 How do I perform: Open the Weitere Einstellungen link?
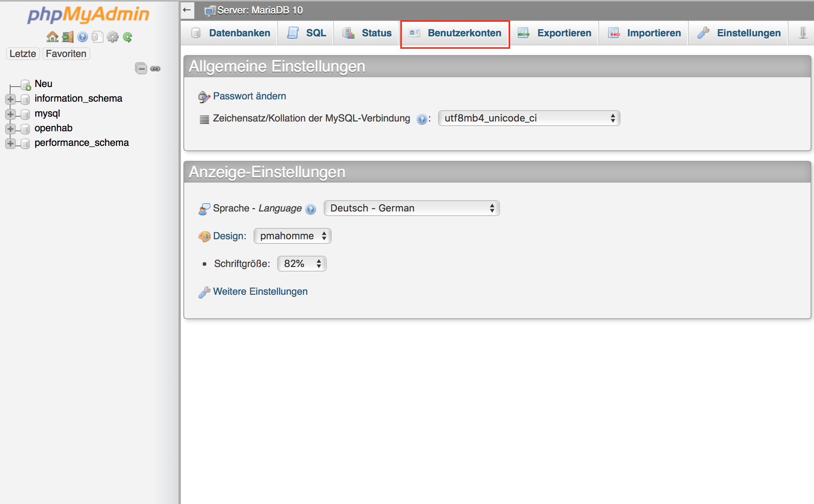[260, 291]
